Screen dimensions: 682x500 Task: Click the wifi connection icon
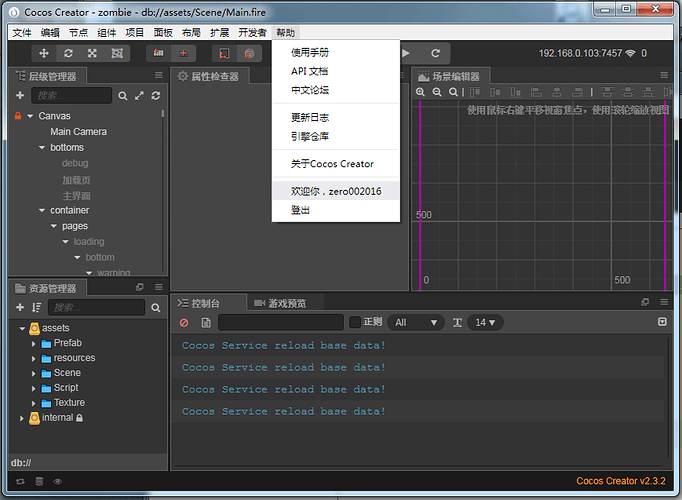tap(630, 53)
